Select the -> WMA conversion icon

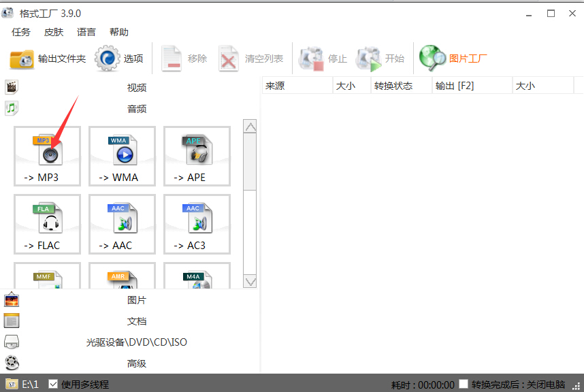click(122, 156)
